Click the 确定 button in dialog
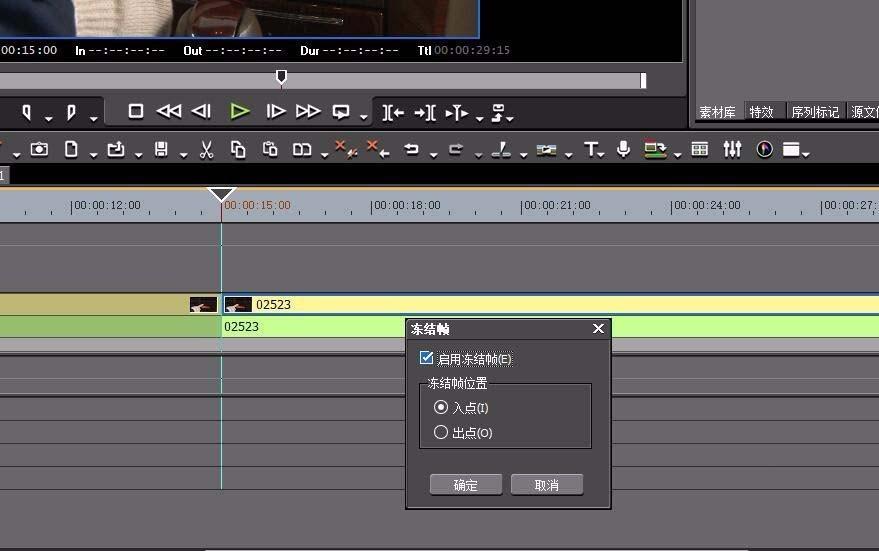879x551 pixels. [x=465, y=485]
